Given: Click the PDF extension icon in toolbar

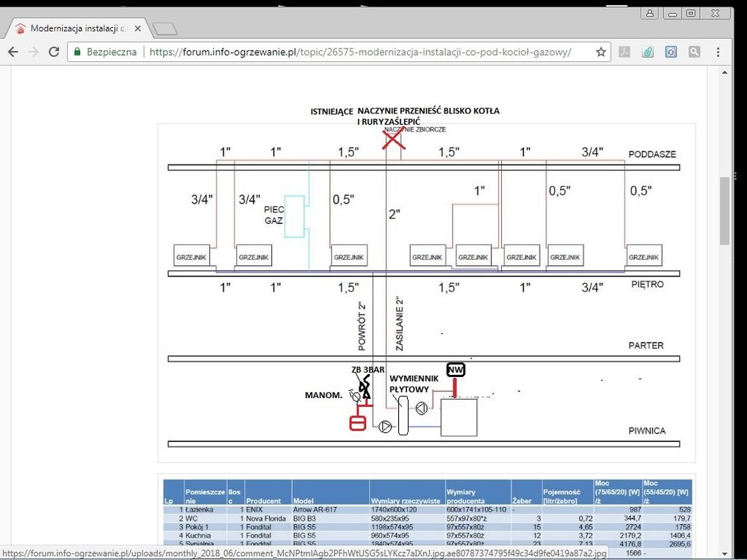Looking at the screenshot, I should 624,52.
